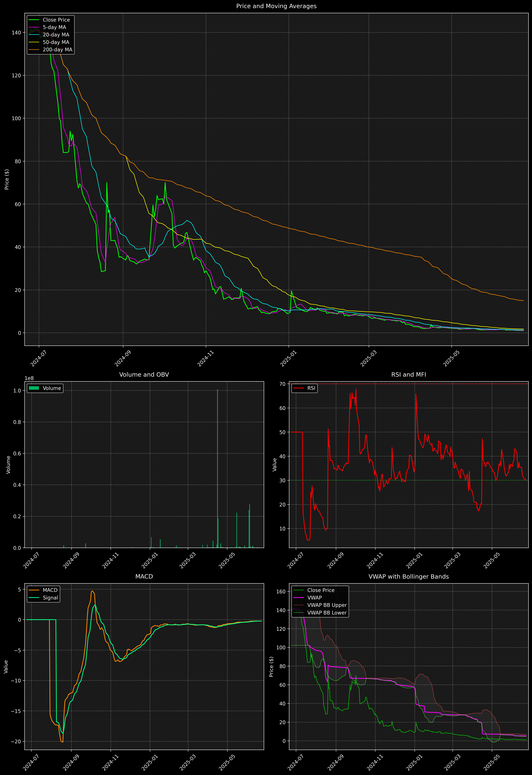
Task: Click the green Volume legend swatch
Action: 34,388
